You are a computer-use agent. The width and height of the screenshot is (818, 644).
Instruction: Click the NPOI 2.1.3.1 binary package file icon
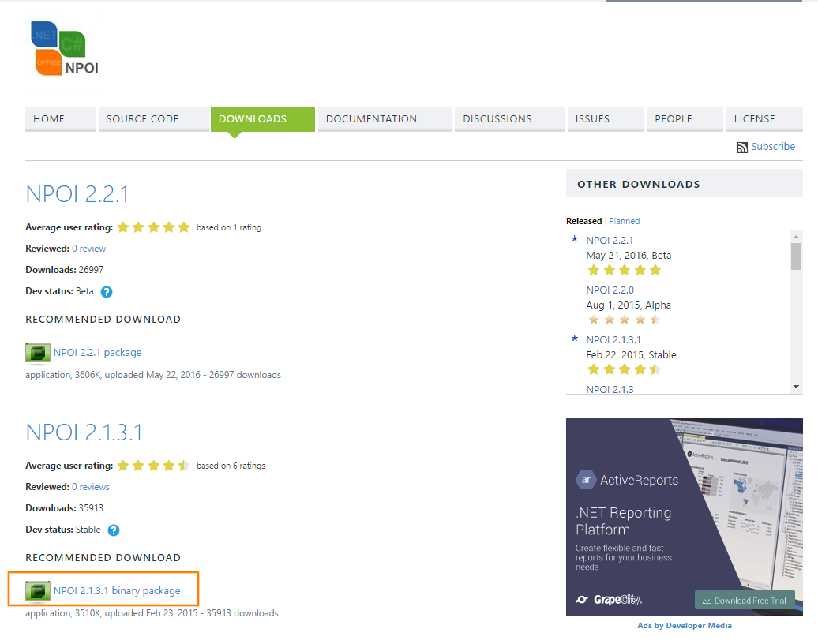coord(38,591)
